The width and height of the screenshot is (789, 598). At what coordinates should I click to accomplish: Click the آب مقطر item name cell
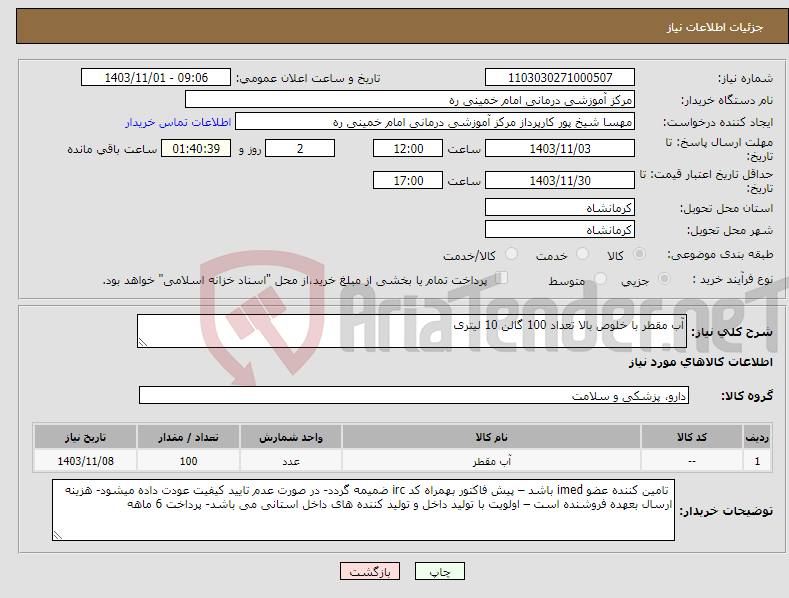click(x=492, y=461)
